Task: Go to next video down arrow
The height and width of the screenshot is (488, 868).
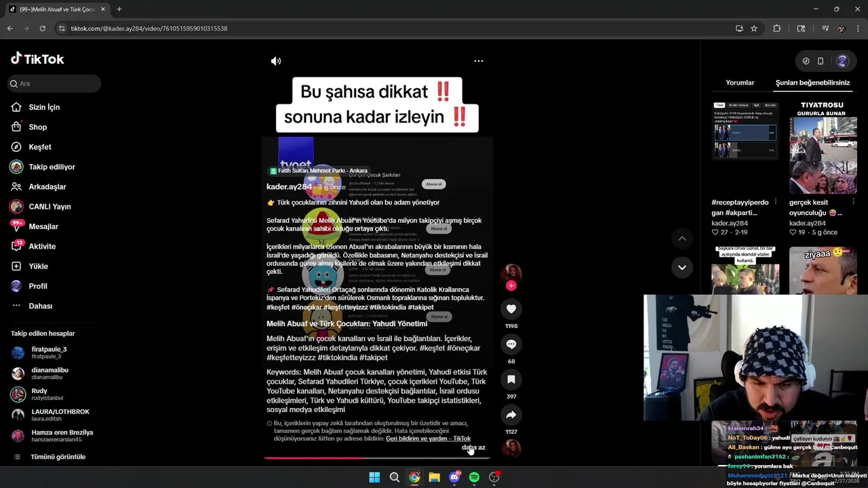Action: click(x=682, y=268)
